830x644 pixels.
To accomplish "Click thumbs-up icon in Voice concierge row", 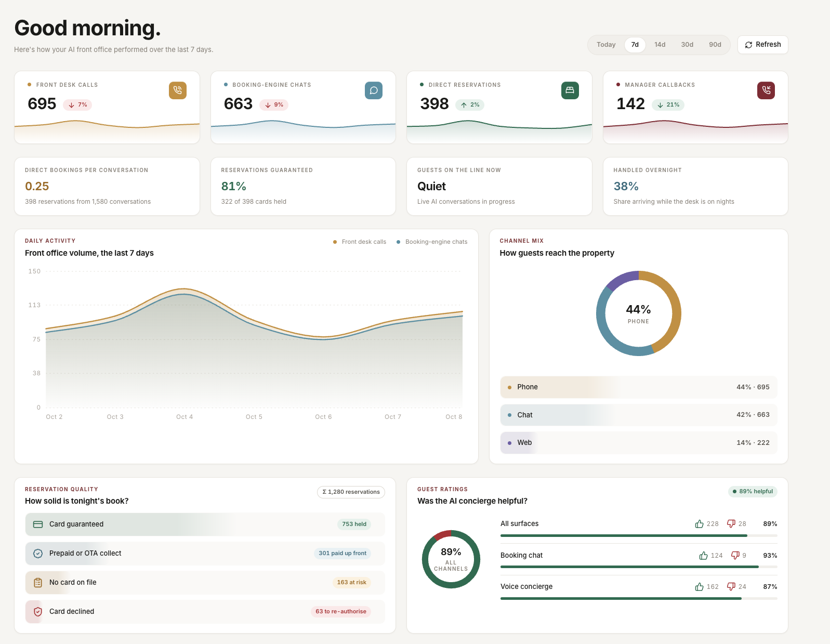I will [700, 587].
